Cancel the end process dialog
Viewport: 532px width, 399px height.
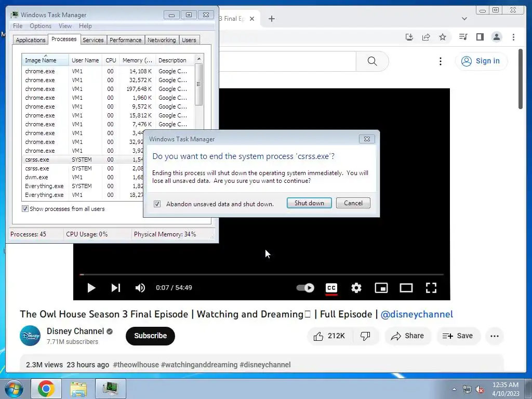(353, 203)
